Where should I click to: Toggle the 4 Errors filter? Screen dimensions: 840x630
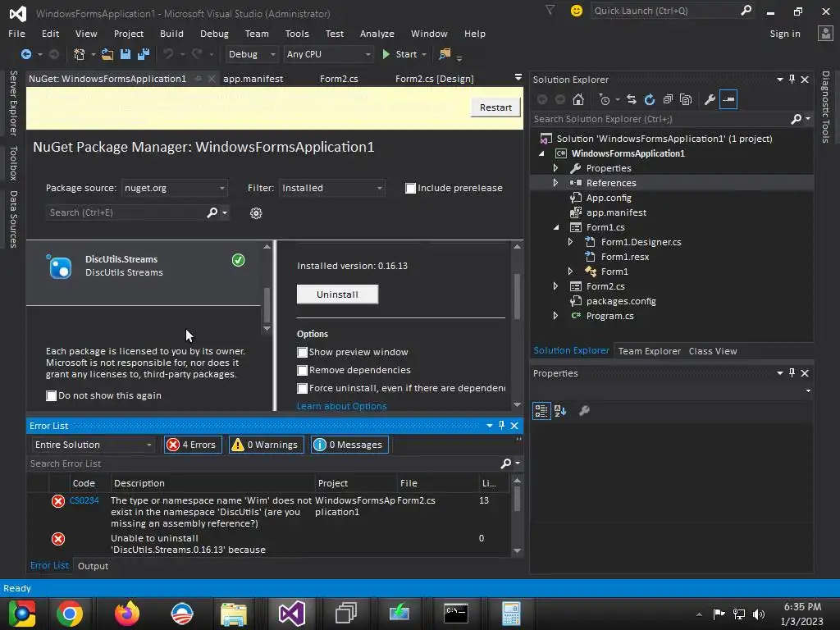point(192,445)
